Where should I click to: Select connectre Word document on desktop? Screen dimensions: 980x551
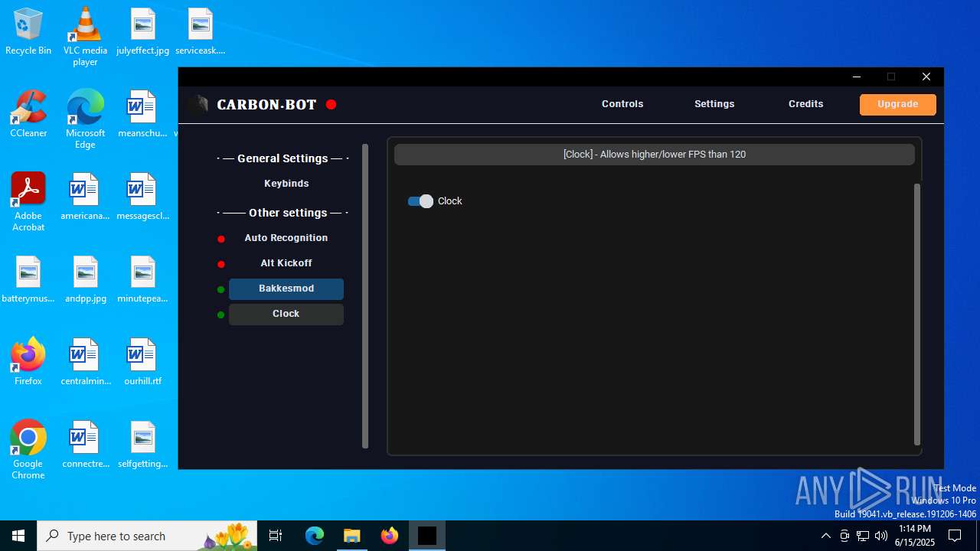point(85,445)
